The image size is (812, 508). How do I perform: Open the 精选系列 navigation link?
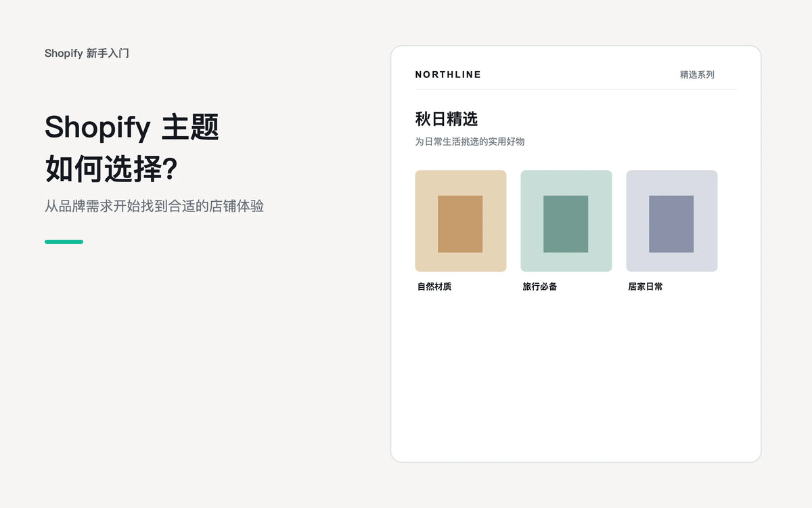(697, 75)
